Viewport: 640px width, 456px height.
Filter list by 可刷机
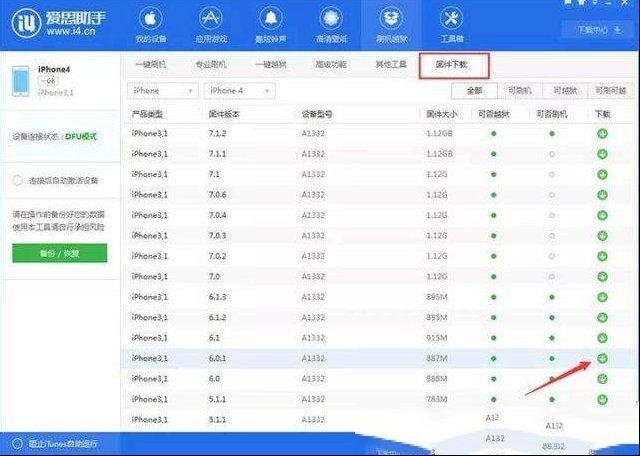[x=520, y=91]
